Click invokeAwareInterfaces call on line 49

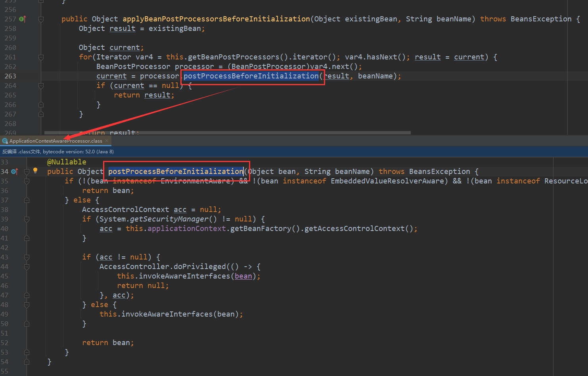point(167,314)
